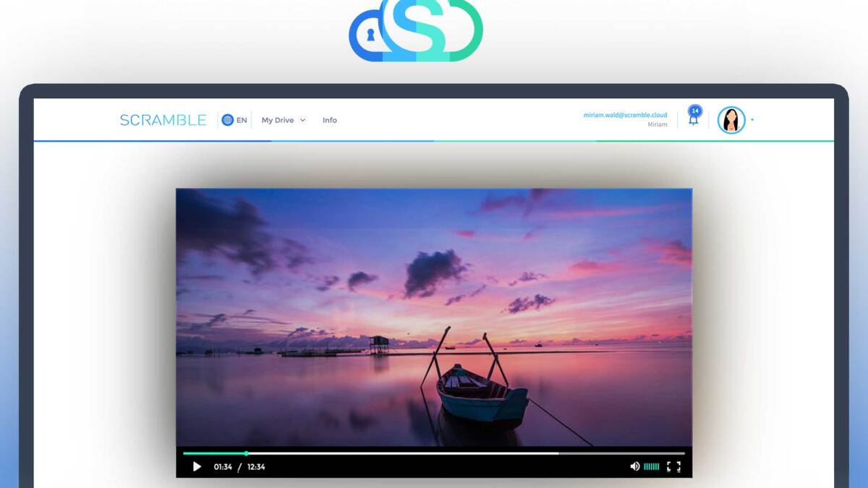This screenshot has height=488, width=868.
Task: Adjust the volume level bars
Action: 651,467
